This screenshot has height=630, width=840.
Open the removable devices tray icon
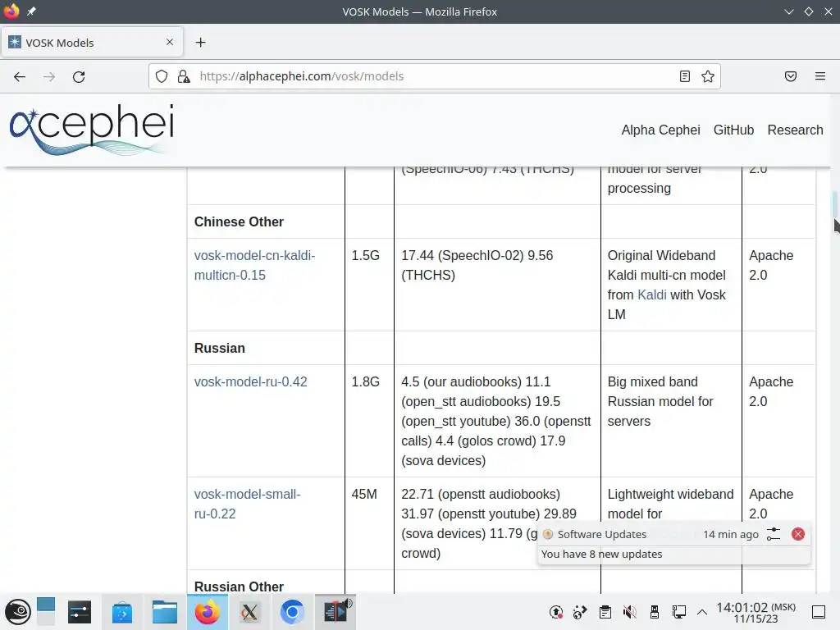[654, 612]
